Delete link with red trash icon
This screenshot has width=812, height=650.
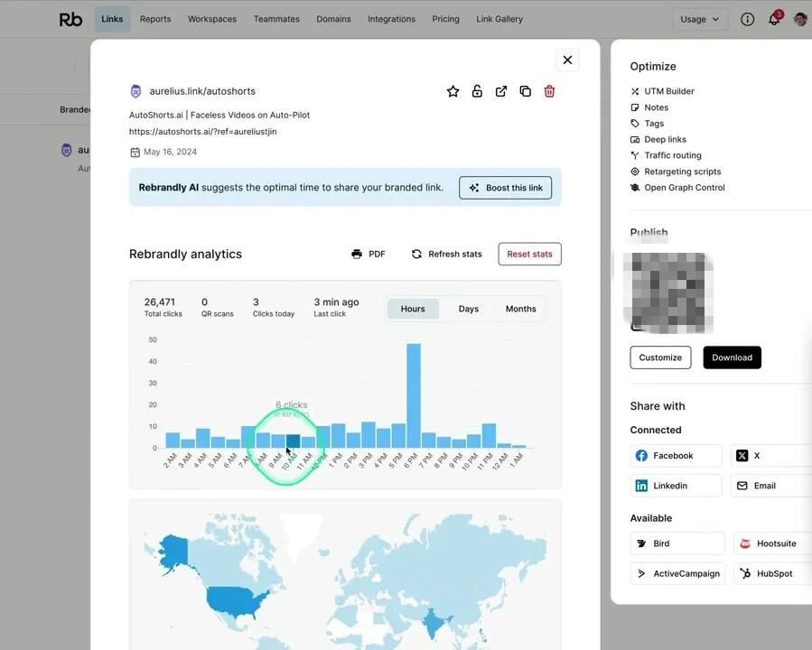549,91
